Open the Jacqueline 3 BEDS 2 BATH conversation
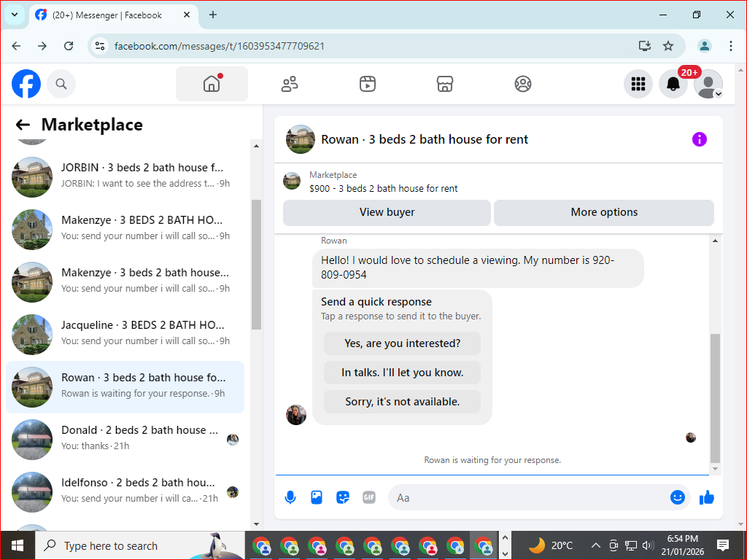747x560 pixels. pyautogui.click(x=125, y=334)
